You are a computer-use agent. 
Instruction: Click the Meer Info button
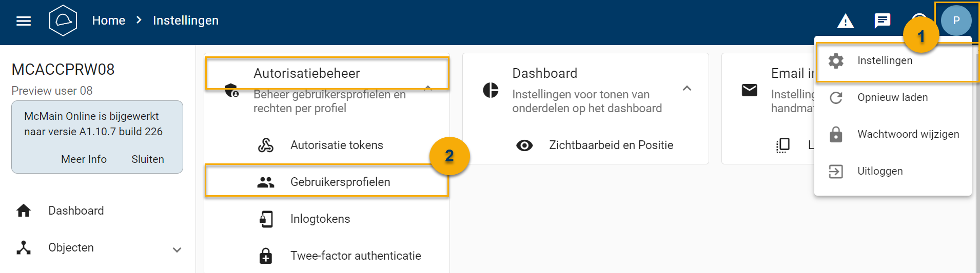84,159
